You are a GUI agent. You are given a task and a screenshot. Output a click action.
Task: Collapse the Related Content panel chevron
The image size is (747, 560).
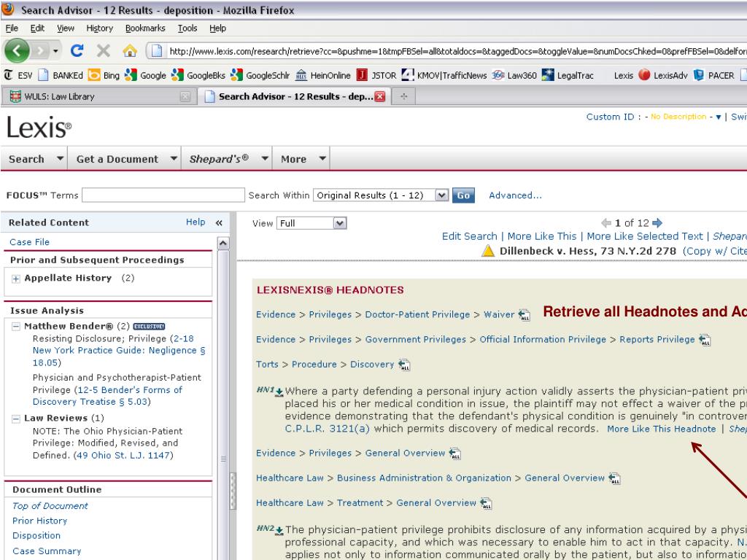click(x=217, y=222)
